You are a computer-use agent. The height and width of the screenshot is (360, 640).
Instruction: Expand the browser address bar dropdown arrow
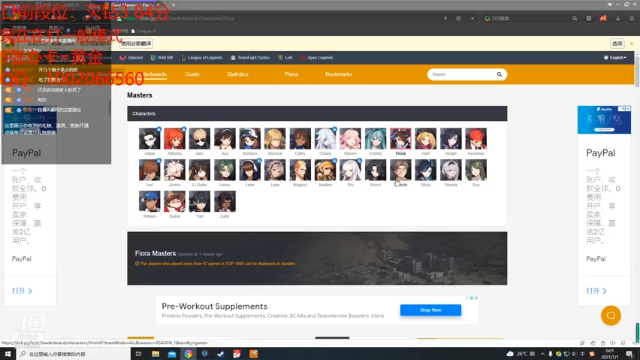tap(472, 18)
